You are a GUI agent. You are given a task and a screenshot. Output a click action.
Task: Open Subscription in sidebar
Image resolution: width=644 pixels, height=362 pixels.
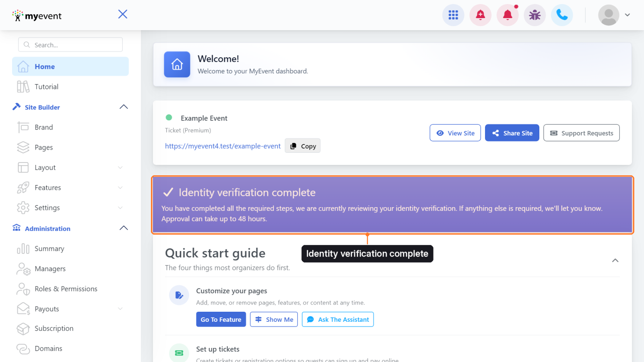click(x=70, y=328)
